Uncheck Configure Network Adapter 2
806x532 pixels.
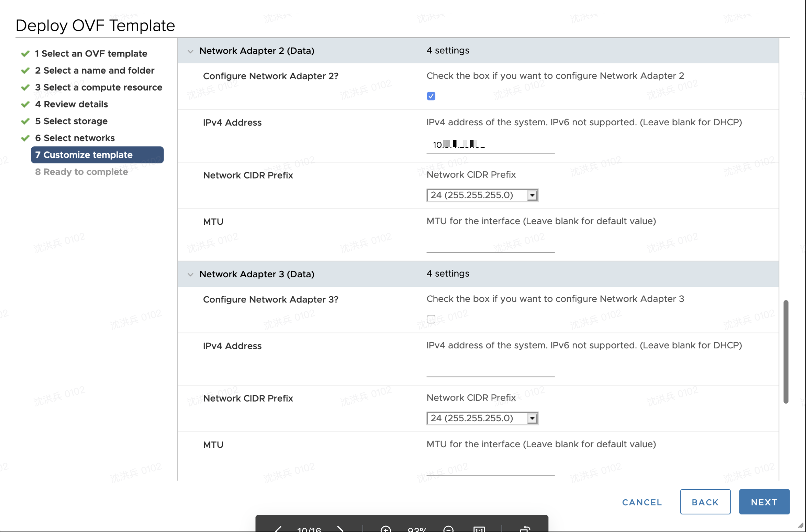[x=431, y=96]
